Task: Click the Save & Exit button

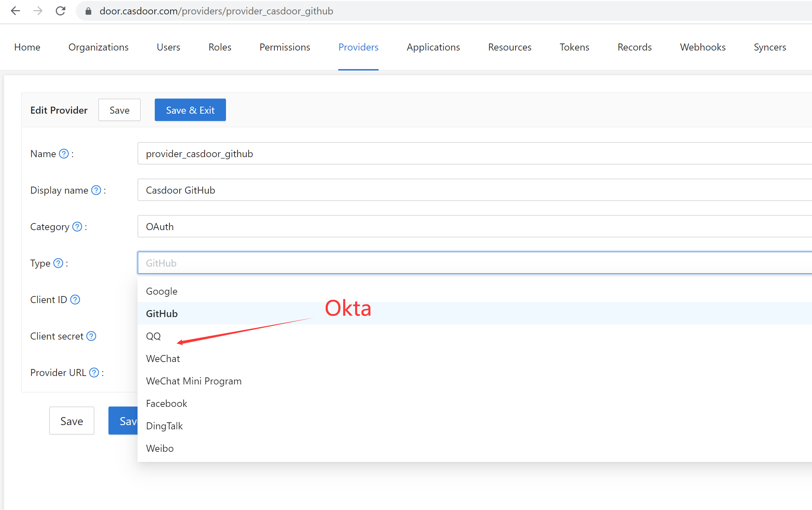Action: coord(190,110)
